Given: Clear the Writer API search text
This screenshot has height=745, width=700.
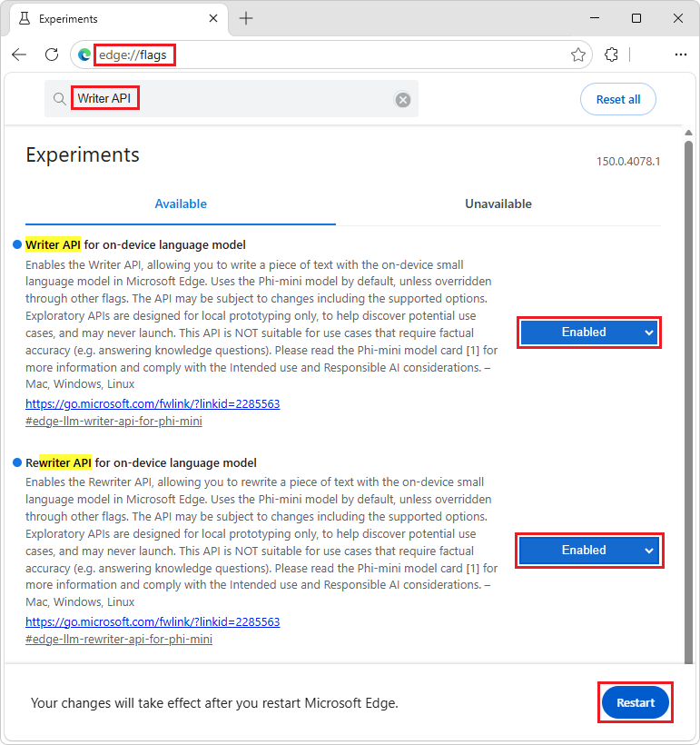Looking at the screenshot, I should [x=403, y=99].
